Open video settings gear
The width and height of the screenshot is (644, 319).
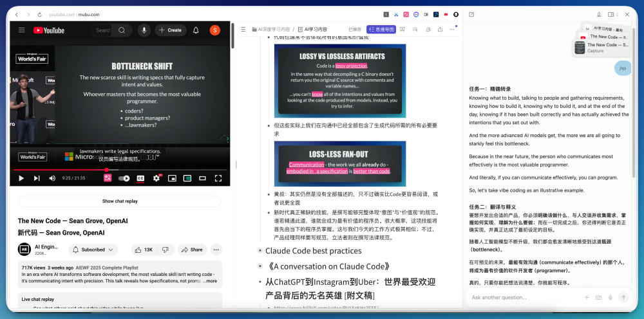coord(156,178)
